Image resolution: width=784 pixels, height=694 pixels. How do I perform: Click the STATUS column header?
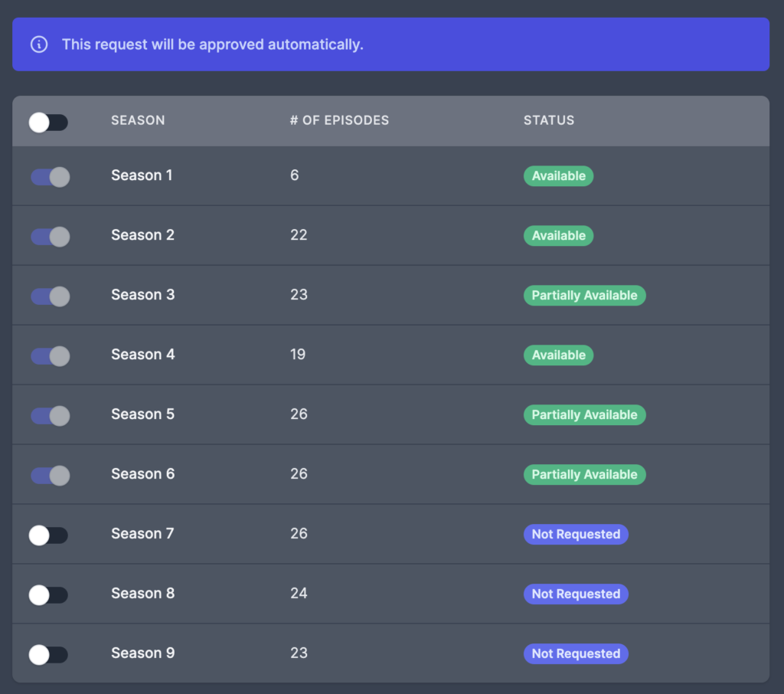coord(549,120)
